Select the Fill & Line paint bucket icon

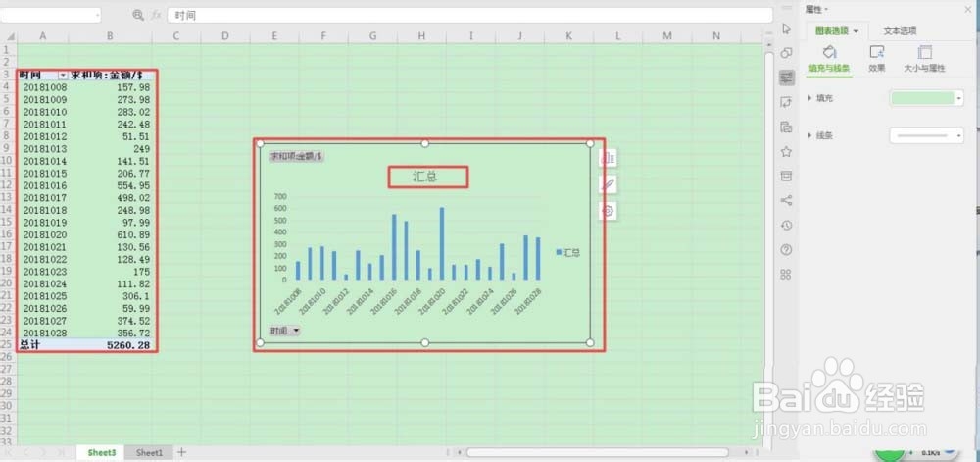pyautogui.click(x=829, y=52)
